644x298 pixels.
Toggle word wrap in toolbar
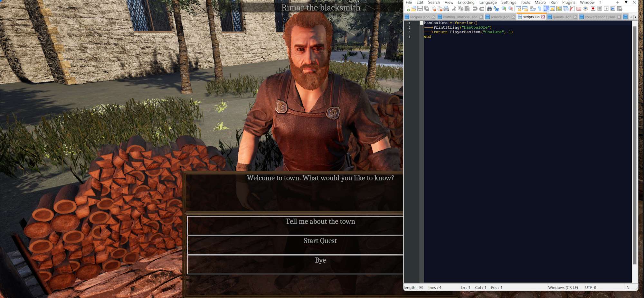coord(533,9)
